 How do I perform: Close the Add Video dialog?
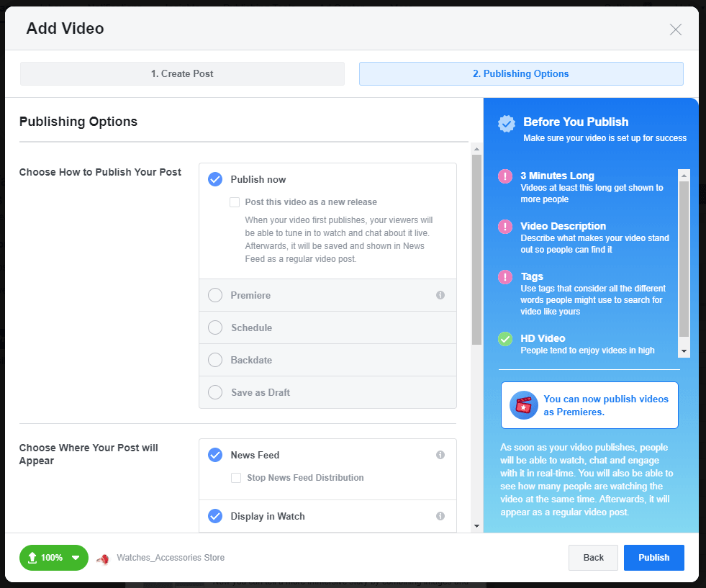coord(675,30)
